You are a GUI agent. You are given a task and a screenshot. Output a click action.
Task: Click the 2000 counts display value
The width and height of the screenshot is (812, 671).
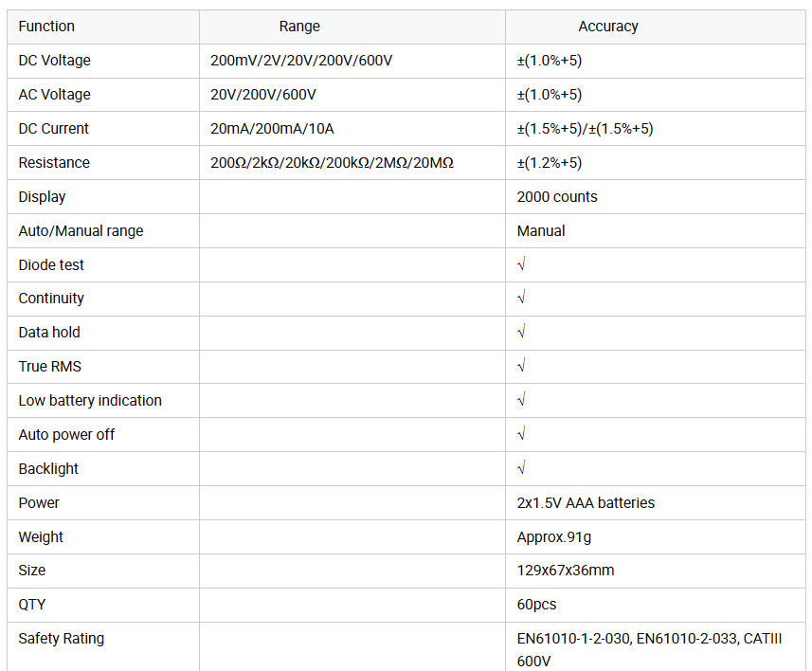557,197
